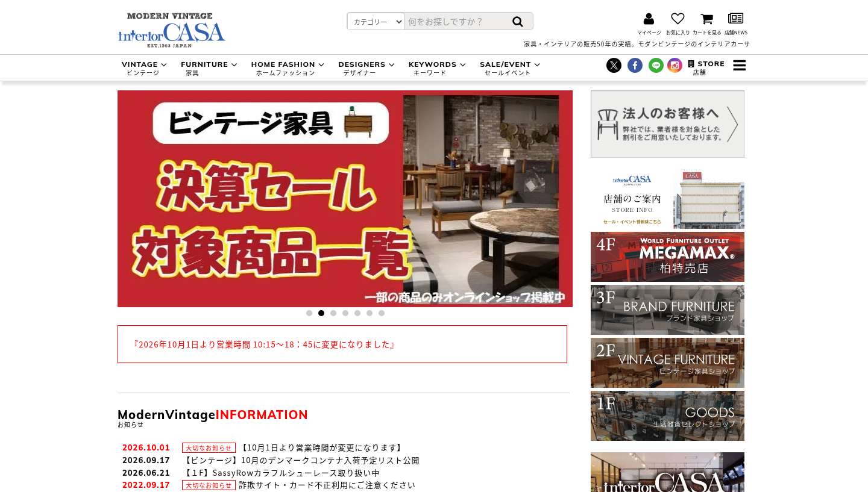868x492 pixels.
Task: Select third carousel slide dot
Action: coord(333,313)
